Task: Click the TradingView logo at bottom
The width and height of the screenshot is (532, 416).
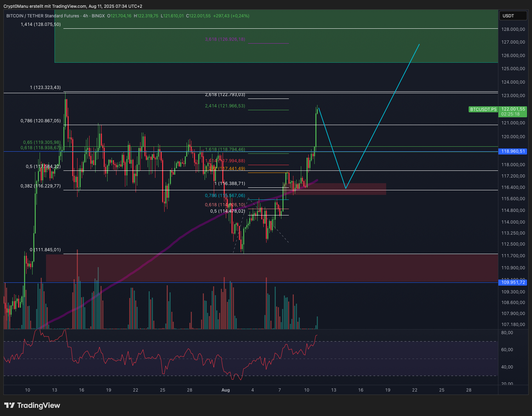Action: [32, 405]
